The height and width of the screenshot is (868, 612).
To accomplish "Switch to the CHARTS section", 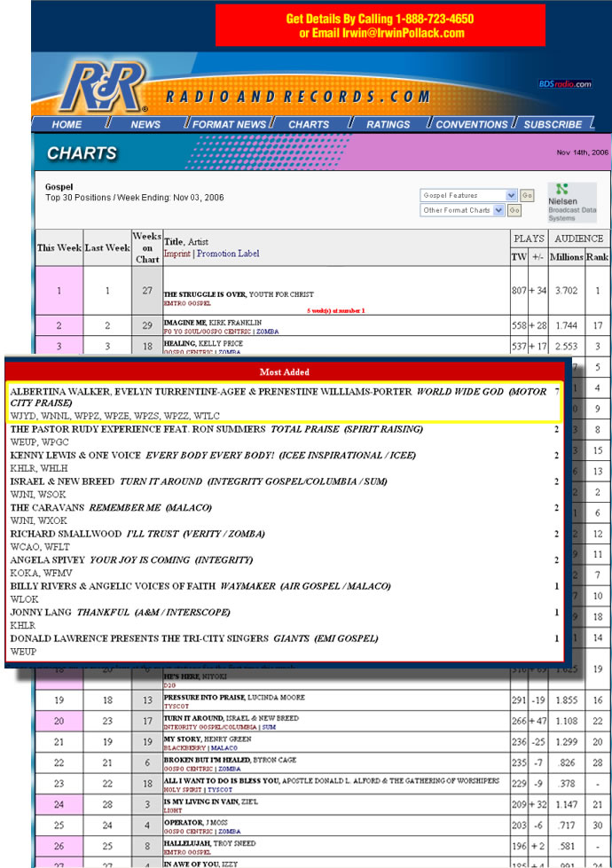I will 308,125.
